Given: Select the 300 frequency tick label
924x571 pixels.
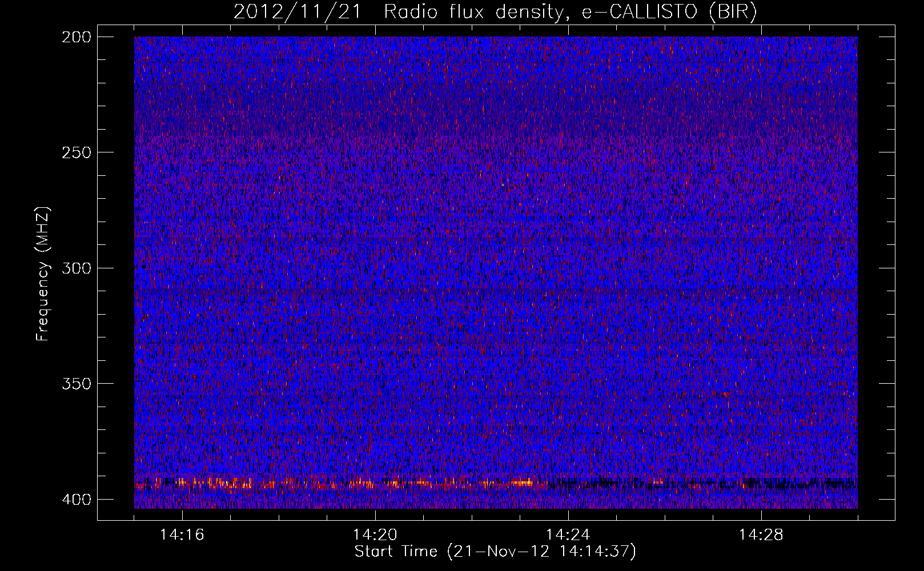Looking at the screenshot, I should (x=76, y=268).
